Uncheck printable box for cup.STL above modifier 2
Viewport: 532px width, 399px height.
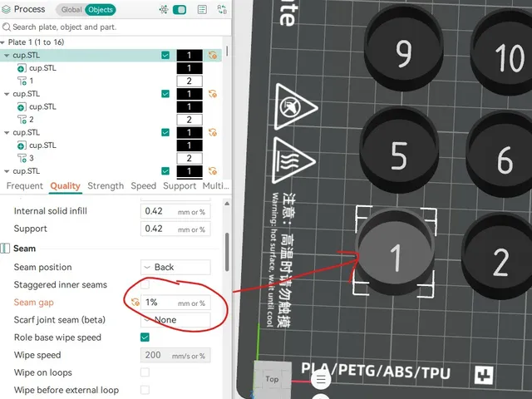click(165, 94)
